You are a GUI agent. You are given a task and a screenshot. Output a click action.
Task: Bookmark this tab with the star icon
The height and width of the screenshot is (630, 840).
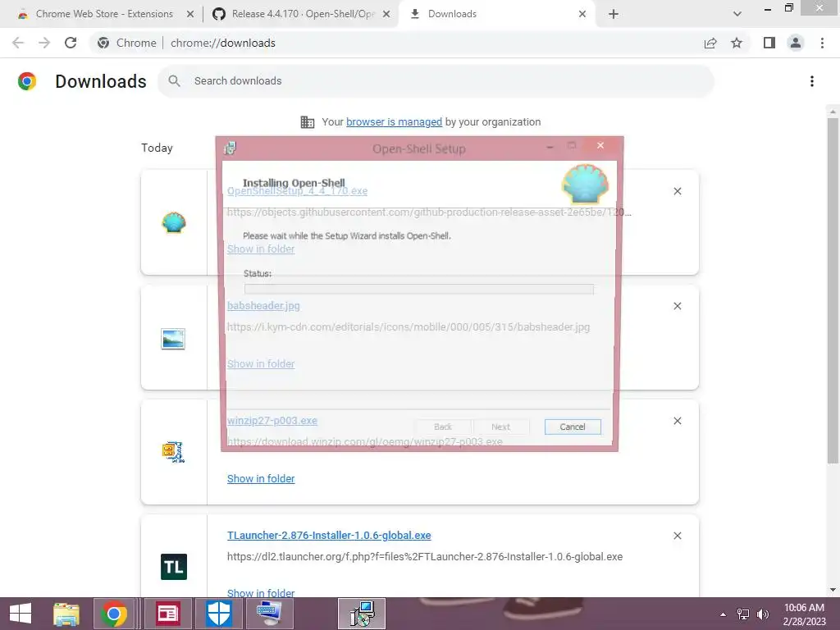[x=737, y=43]
